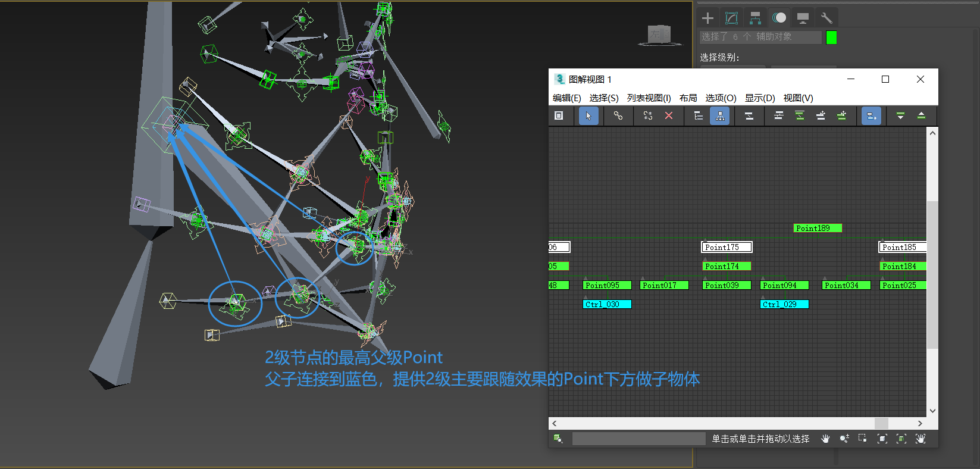Click the green object color swatch

coord(831,37)
